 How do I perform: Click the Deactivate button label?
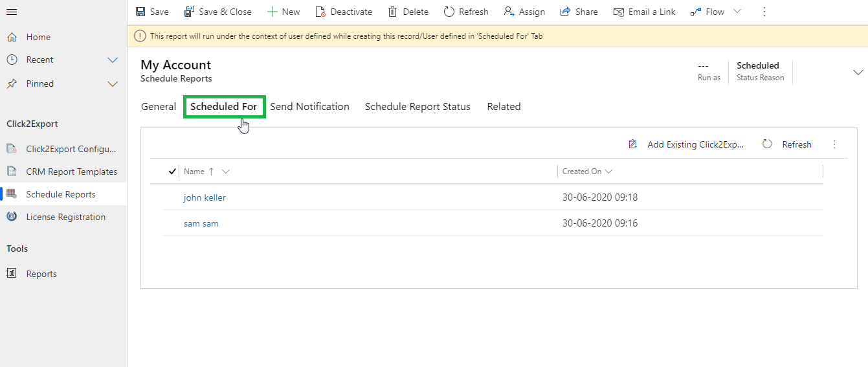coord(351,12)
